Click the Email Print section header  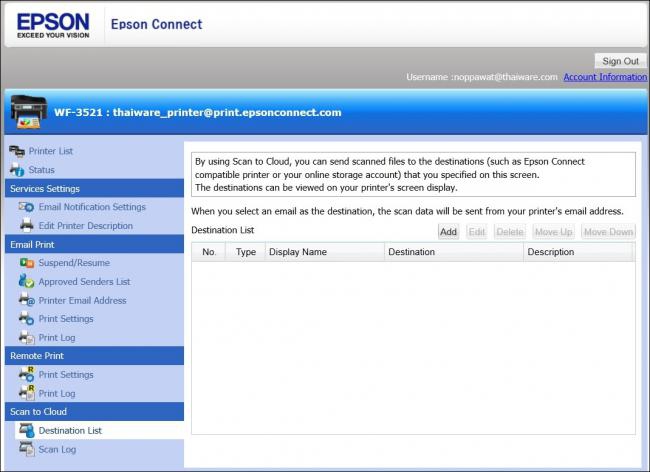click(x=95, y=244)
